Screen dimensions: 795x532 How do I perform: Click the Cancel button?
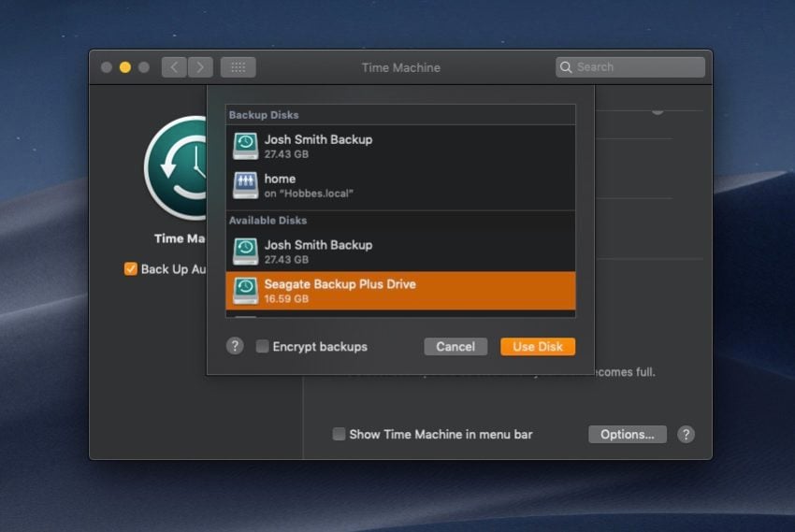(455, 347)
